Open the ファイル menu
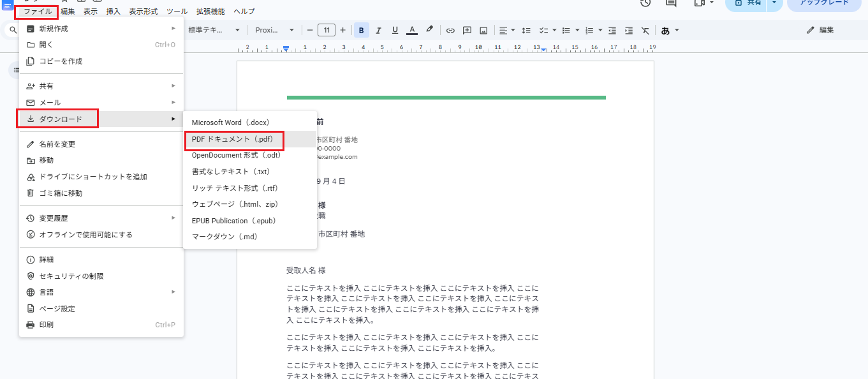This screenshot has width=868, height=379. (38, 11)
